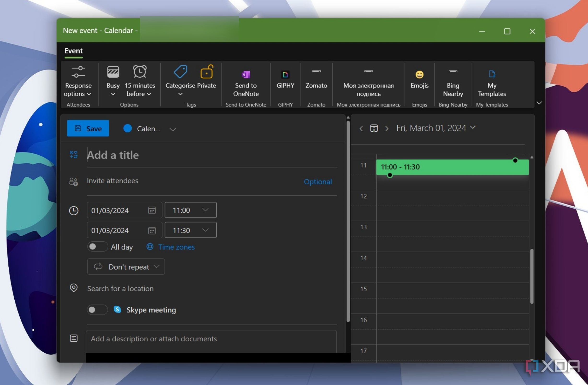Click the Busy status icon
The image size is (588, 385).
113,72
